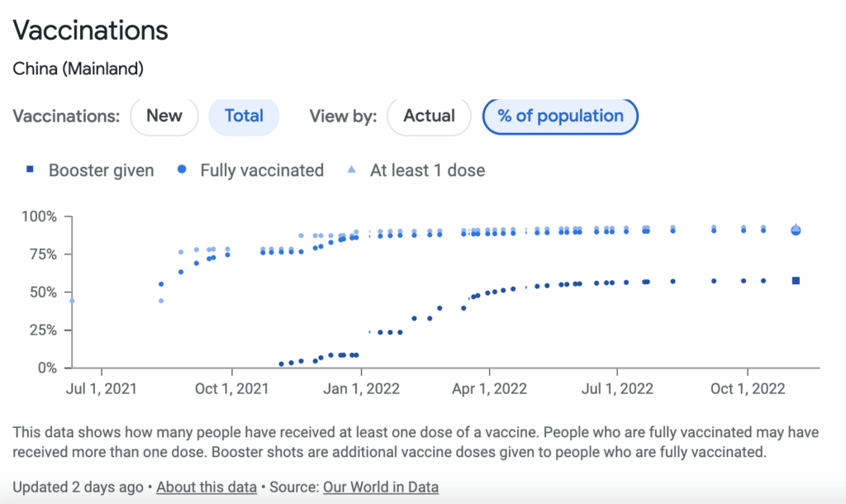The image size is (846, 504).
Task: Click the Oct 1, 2022 axis label
Action: (747, 388)
